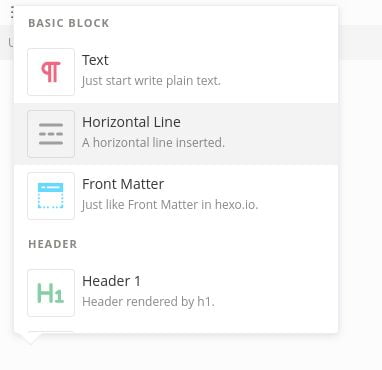Click the vertical dots handle beside the popup
Viewport: 382px width, 370px height.
pyautogui.click(x=12, y=13)
